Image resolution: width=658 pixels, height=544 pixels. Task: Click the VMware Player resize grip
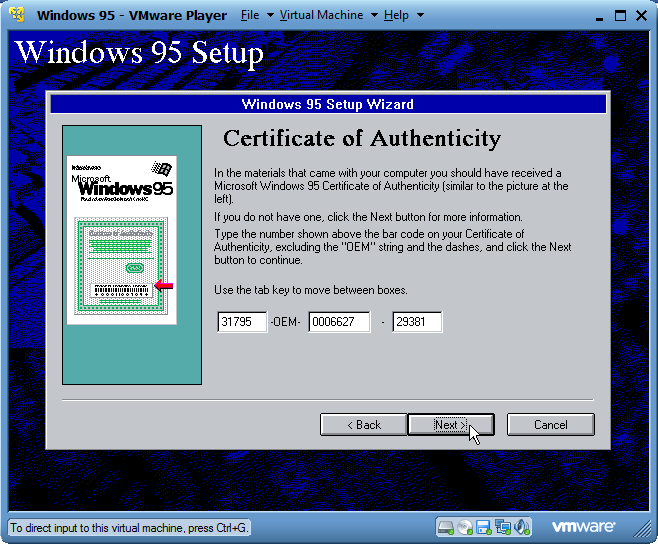tap(642, 528)
